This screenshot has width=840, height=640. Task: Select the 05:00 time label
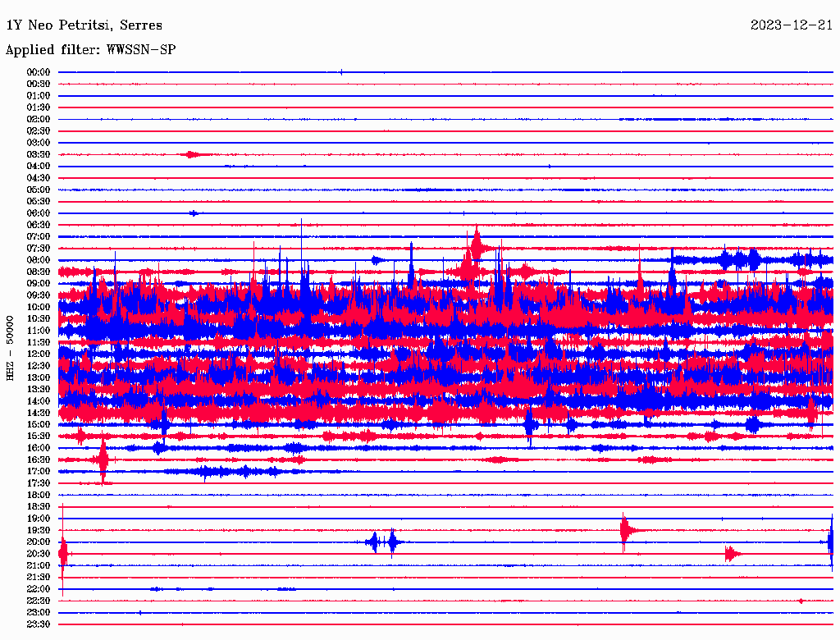[x=39, y=190]
